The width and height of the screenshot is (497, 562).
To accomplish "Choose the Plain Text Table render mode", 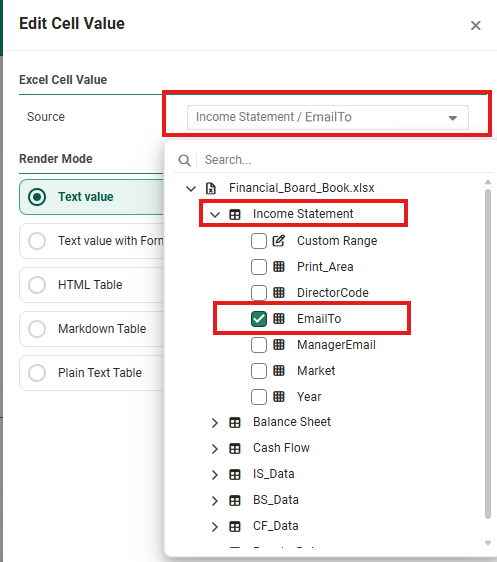I will point(92,373).
